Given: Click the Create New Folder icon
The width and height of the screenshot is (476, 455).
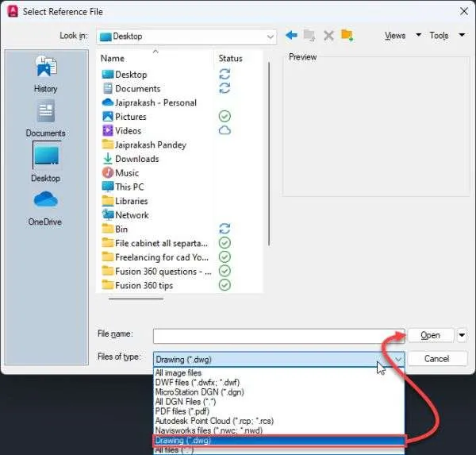Looking at the screenshot, I should (347, 35).
